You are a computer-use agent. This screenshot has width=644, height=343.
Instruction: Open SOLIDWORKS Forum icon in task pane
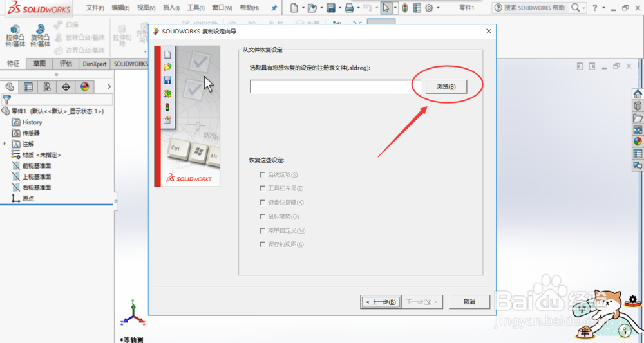[x=638, y=165]
